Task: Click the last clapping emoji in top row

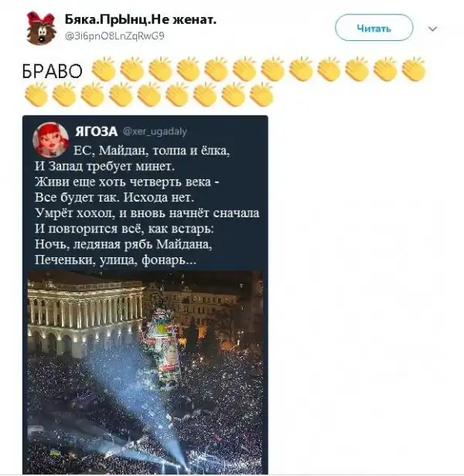Action: coord(413,69)
